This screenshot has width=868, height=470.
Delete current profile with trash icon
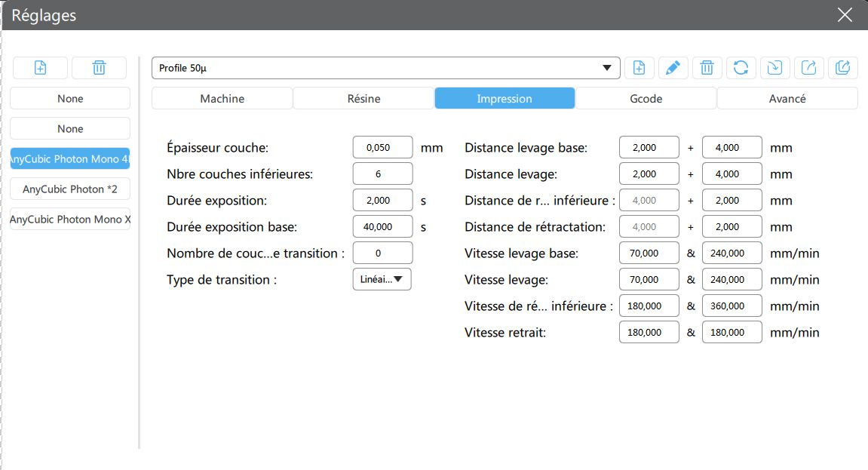point(707,68)
